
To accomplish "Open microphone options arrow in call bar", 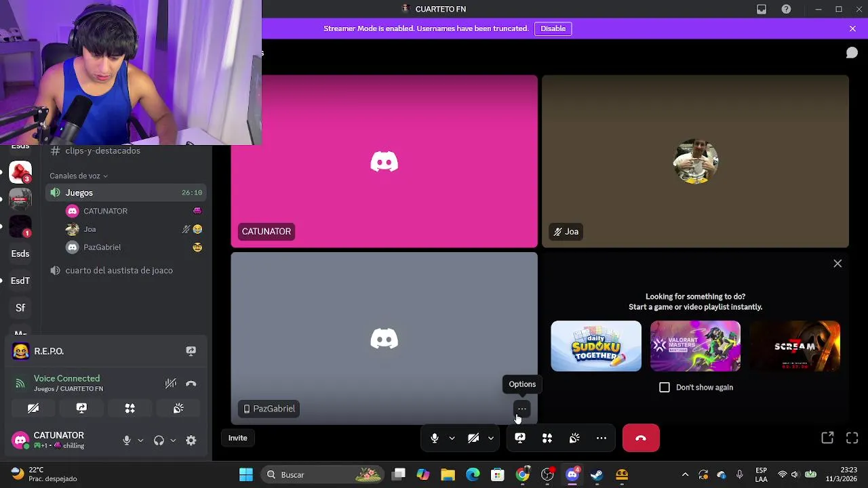I will point(452,438).
